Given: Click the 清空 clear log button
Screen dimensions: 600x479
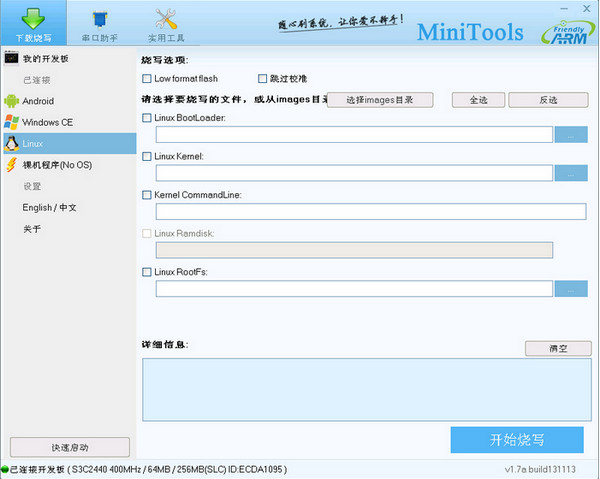Looking at the screenshot, I should [x=558, y=348].
